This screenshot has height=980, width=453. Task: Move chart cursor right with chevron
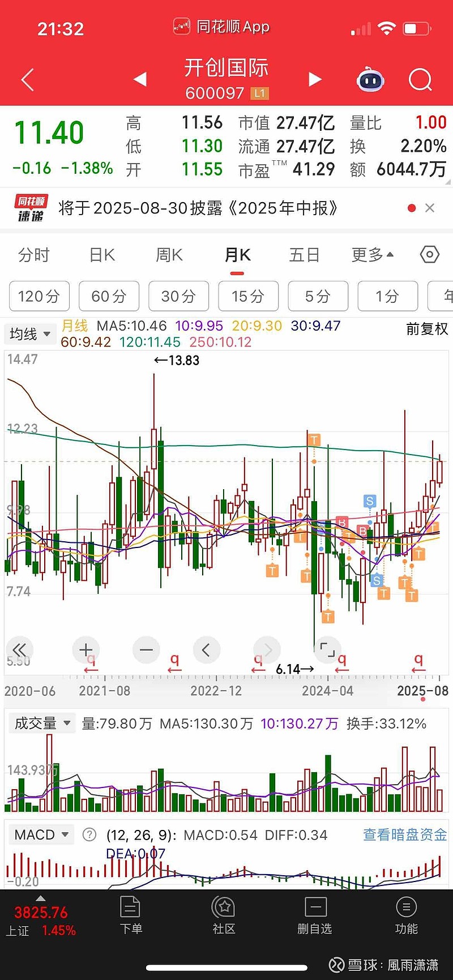267,649
